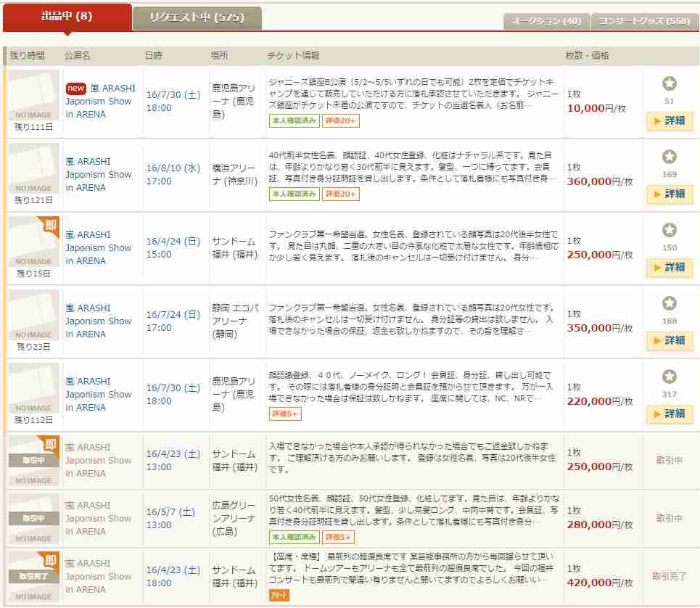The image size is (700, 608).
Task: Click the 16/5/7 (土) 13:00 date
Action: pos(171,518)
